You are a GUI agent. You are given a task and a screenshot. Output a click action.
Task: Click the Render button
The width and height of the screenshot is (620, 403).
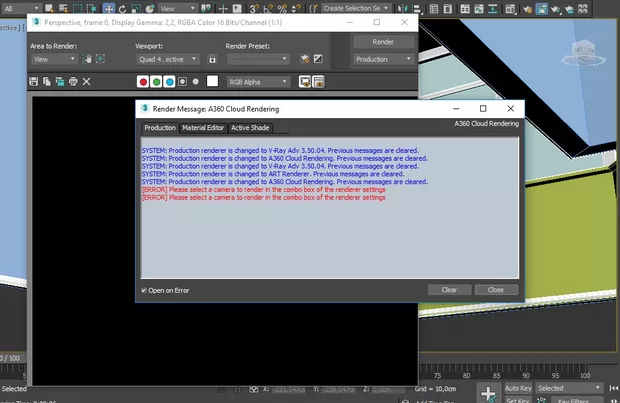[384, 42]
